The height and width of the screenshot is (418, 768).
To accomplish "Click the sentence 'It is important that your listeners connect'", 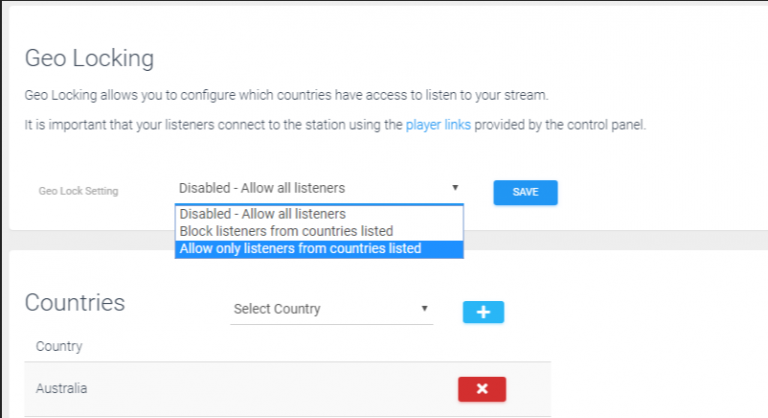I will pyautogui.click(x=335, y=125).
